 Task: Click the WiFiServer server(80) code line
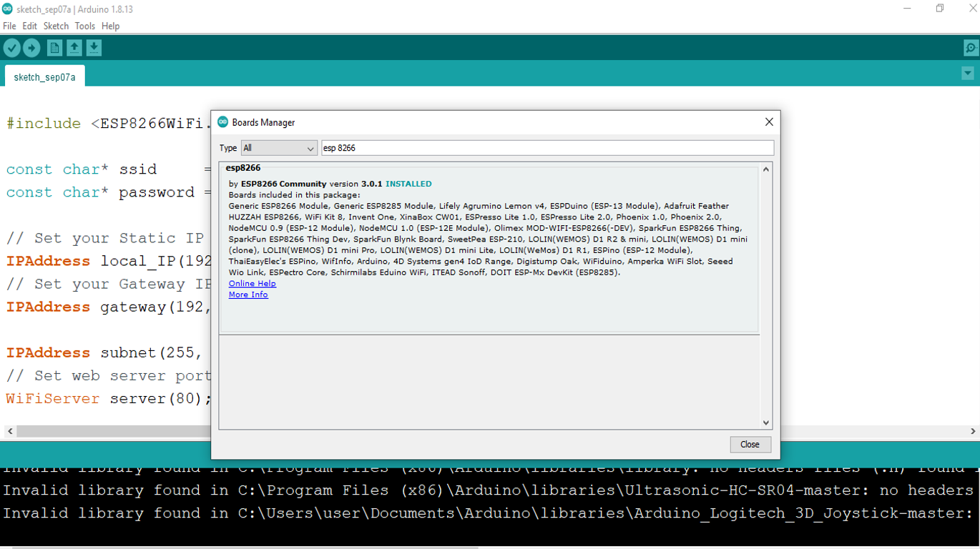[x=109, y=399]
